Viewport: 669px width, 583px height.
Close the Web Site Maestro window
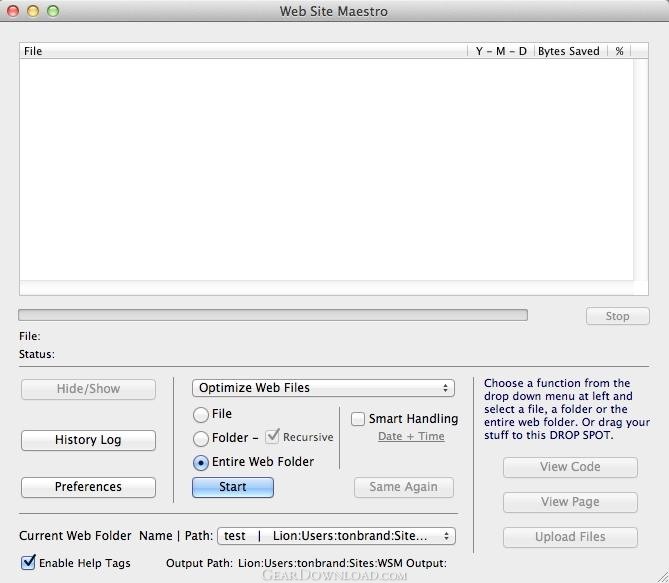point(13,11)
